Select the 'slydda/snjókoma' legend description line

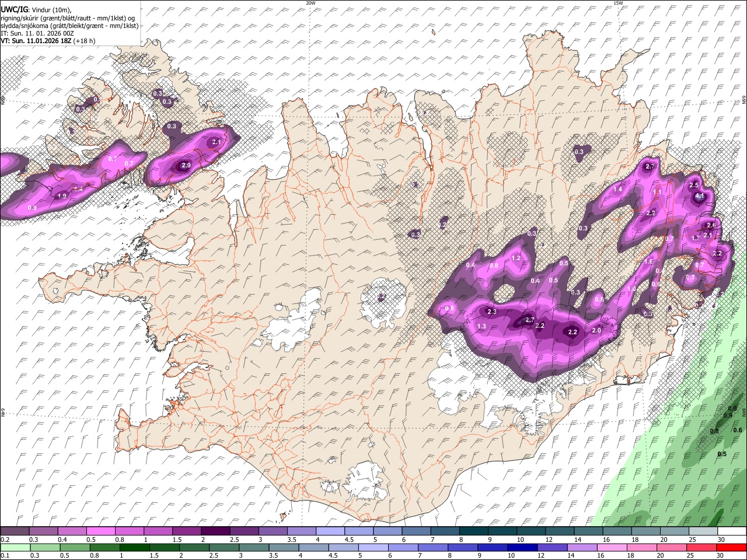click(x=69, y=26)
